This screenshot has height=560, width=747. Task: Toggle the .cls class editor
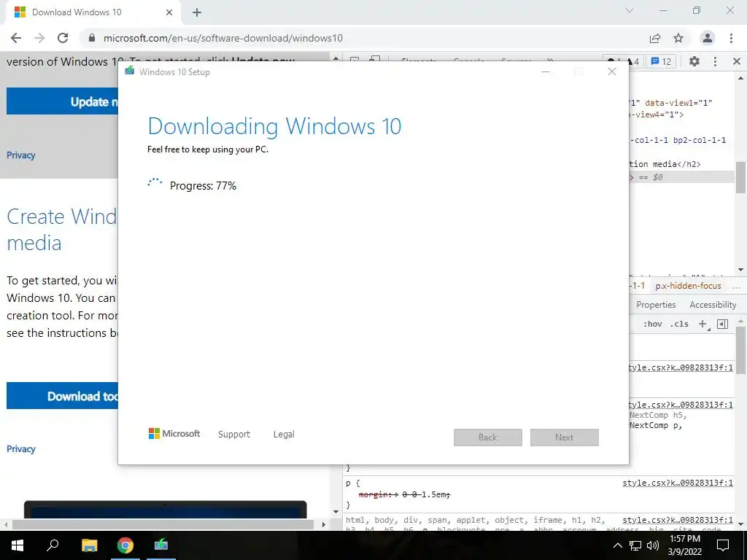[679, 324]
